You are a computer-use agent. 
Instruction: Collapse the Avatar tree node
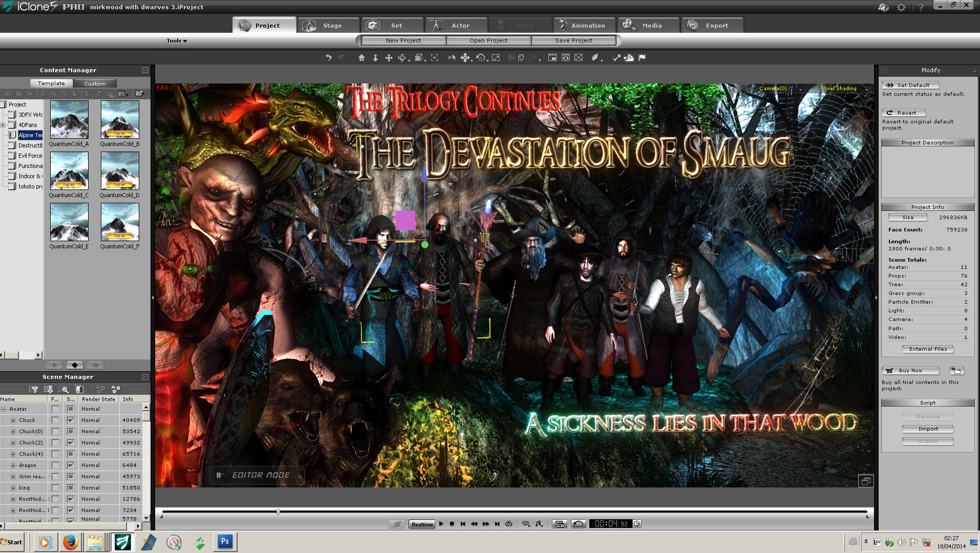4,409
